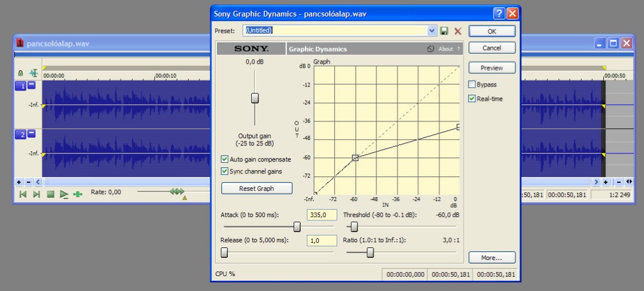Open the Preset dropdown list
The height and width of the screenshot is (291, 644).
point(432,31)
